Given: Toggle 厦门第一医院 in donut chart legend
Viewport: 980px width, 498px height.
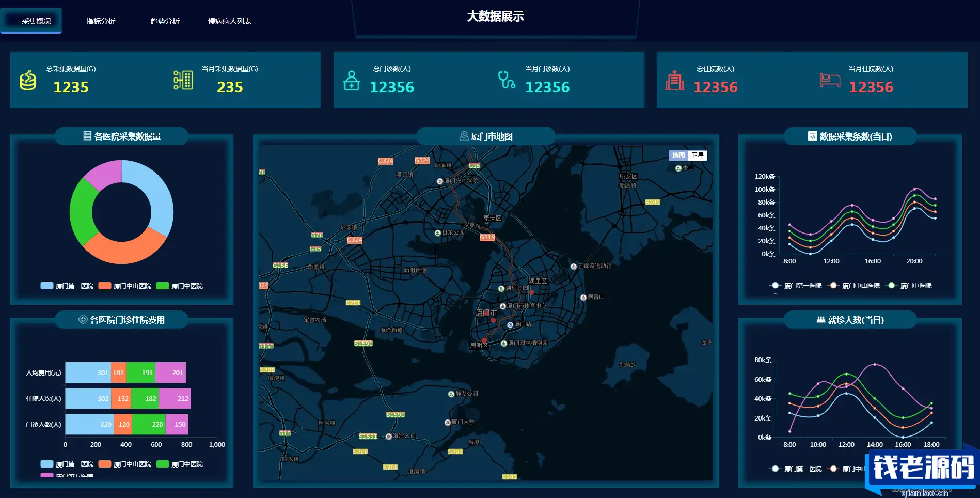Looking at the screenshot, I should tap(67, 286).
